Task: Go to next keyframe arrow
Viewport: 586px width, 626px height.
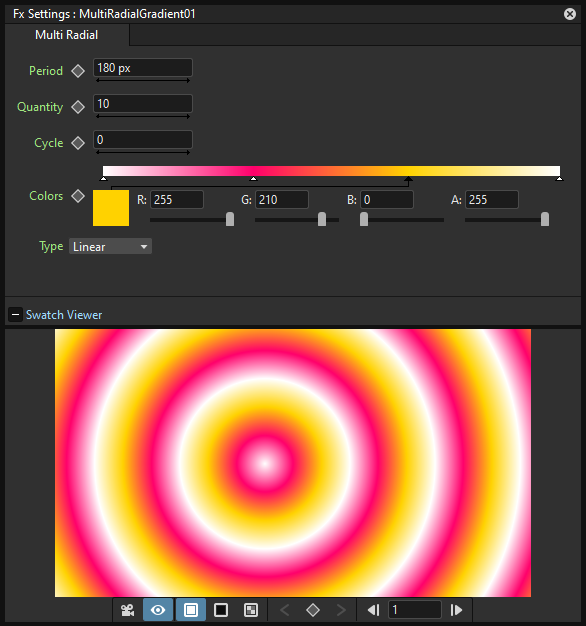Action: tap(341, 610)
